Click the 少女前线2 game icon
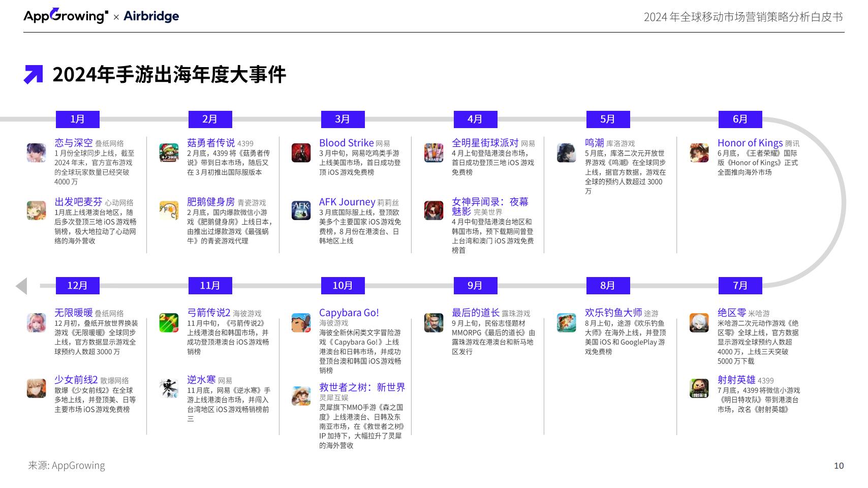Screen dimensions: 868x488 (x=36, y=388)
